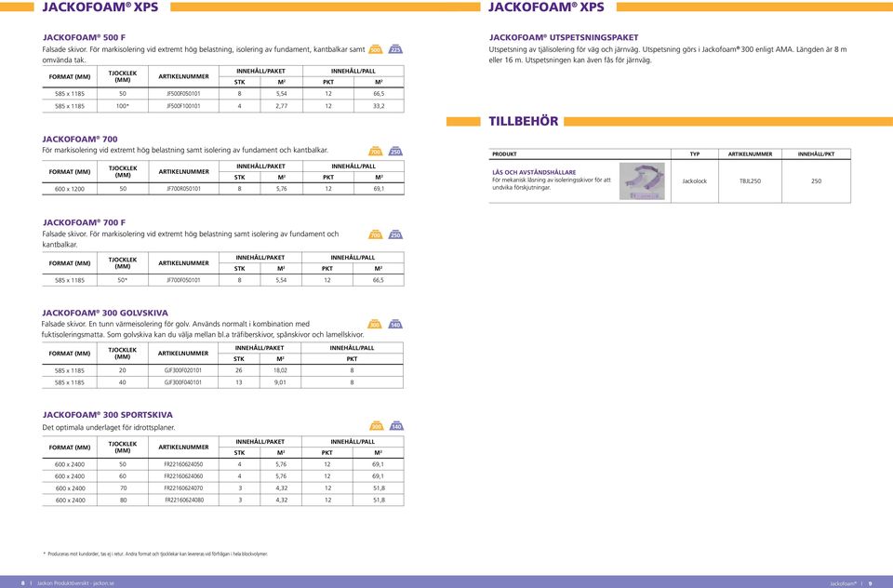Viewport: 893px width, 588px height.
Task: Click the footnote starting with Produceras mot kundorder
Action: [155, 554]
